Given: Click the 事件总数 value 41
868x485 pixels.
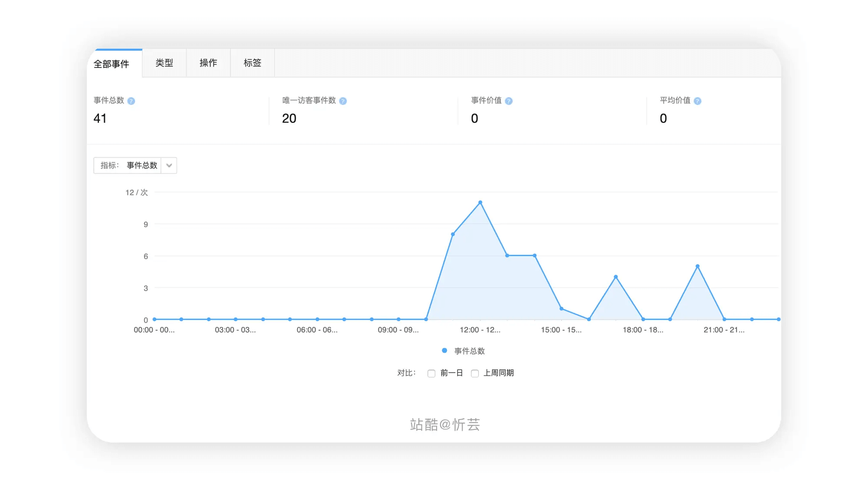Looking at the screenshot, I should coord(100,118).
